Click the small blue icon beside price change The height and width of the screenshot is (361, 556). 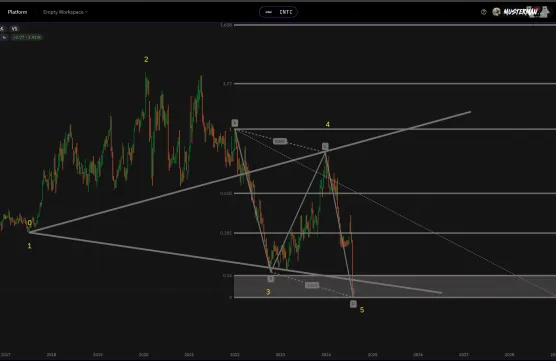4,37
